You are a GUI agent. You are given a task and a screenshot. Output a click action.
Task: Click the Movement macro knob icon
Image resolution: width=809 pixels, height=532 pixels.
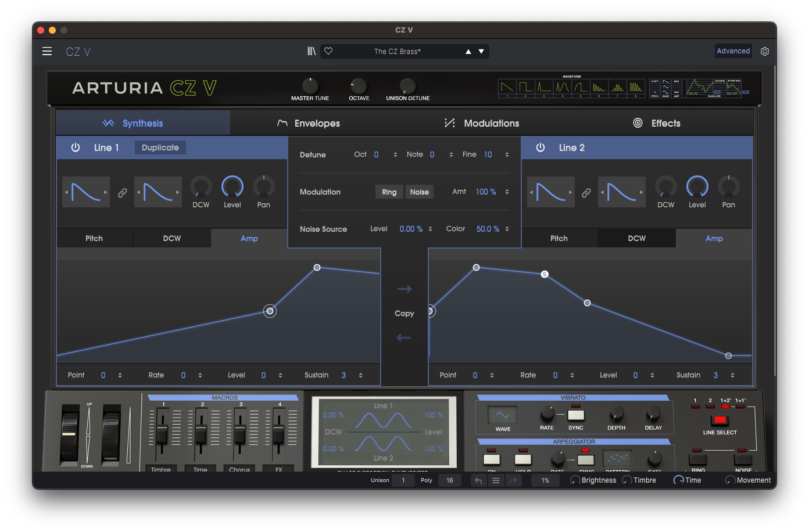pyautogui.click(x=730, y=480)
